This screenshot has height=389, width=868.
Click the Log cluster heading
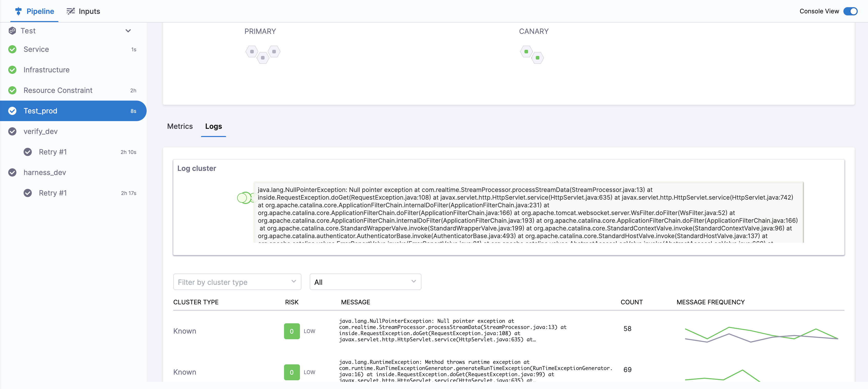(x=197, y=168)
